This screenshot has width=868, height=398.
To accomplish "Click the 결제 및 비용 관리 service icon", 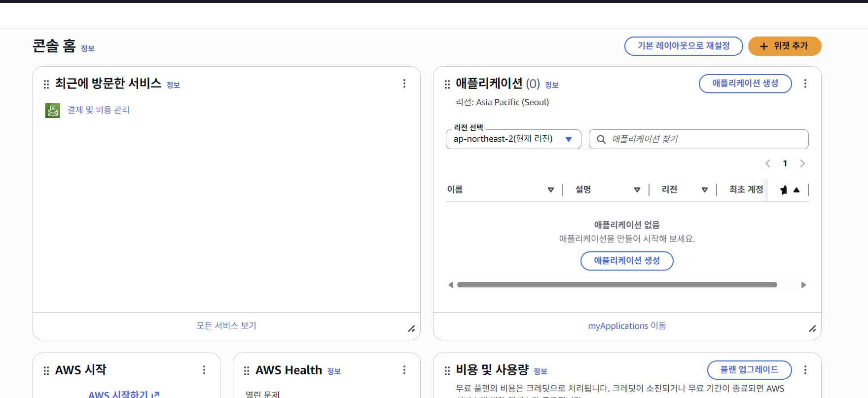I will click(x=53, y=110).
